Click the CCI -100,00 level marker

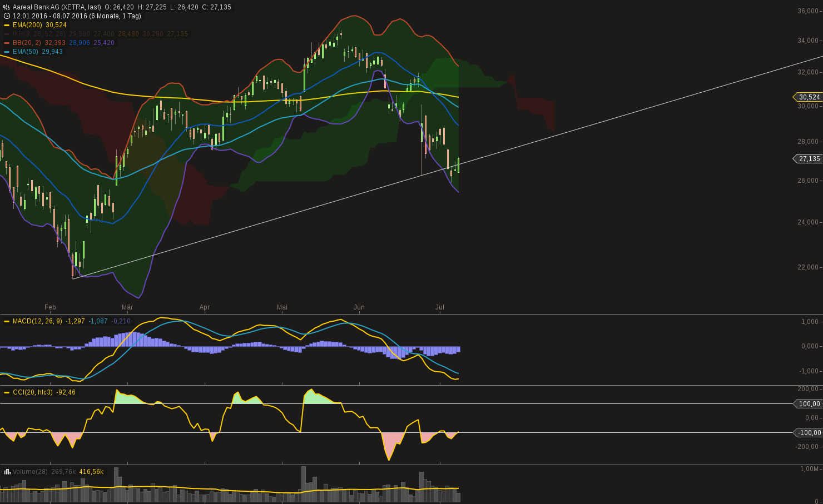click(807, 433)
